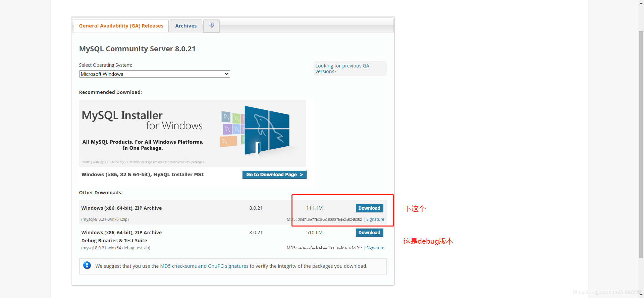Download the 111.1M ZIP Archive
This screenshot has height=298, width=644.
tap(369, 208)
